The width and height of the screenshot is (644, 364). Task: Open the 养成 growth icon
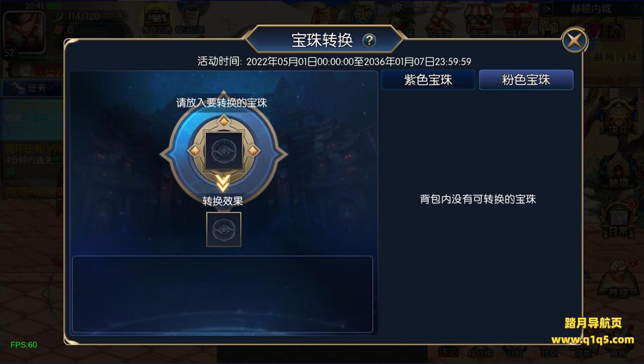[618, 277]
